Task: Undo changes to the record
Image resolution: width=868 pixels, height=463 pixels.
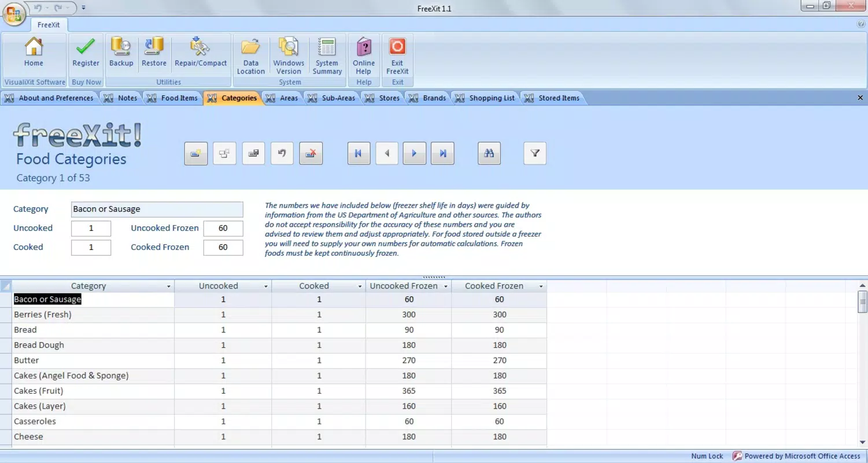Action: coord(282,153)
